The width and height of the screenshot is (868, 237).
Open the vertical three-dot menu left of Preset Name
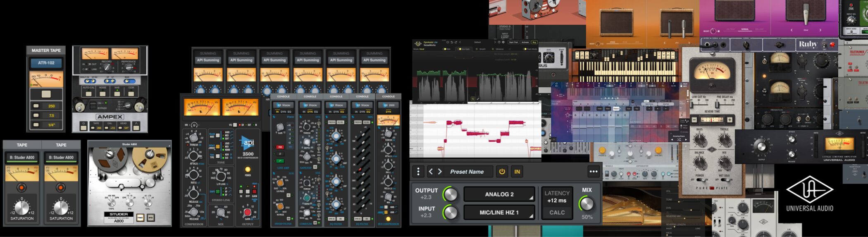point(418,172)
